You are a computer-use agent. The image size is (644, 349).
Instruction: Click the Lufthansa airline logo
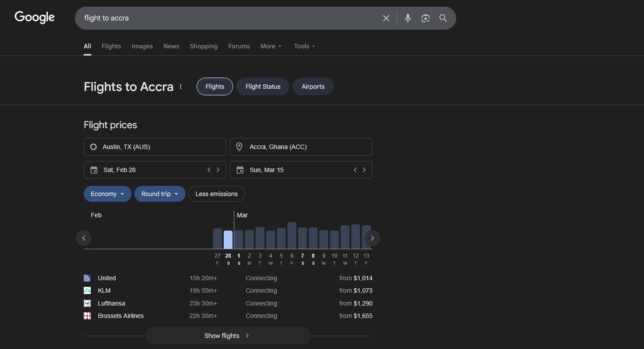pyautogui.click(x=87, y=303)
